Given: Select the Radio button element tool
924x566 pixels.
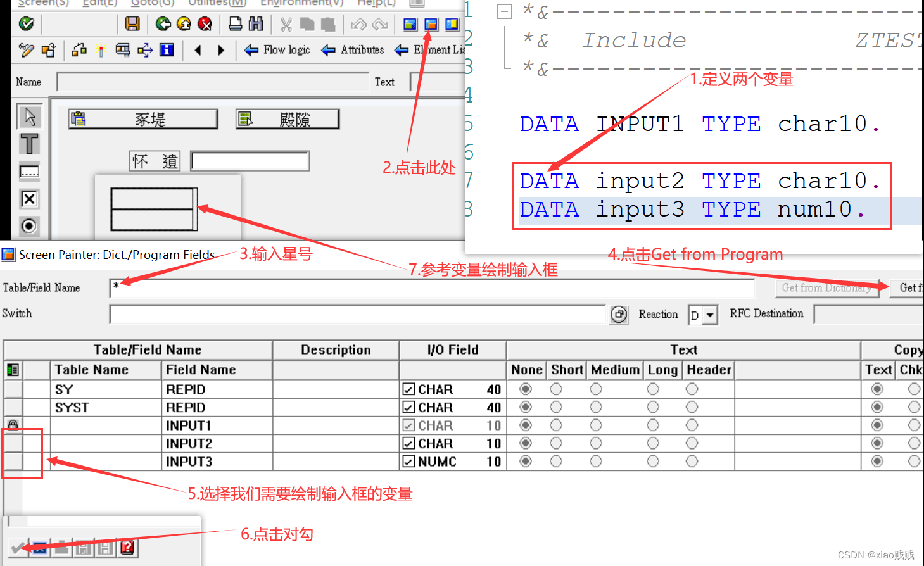Looking at the screenshot, I should tap(29, 226).
